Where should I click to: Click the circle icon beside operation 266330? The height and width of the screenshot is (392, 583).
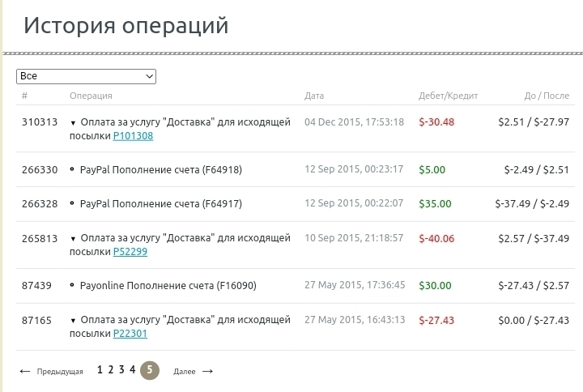click(73, 169)
